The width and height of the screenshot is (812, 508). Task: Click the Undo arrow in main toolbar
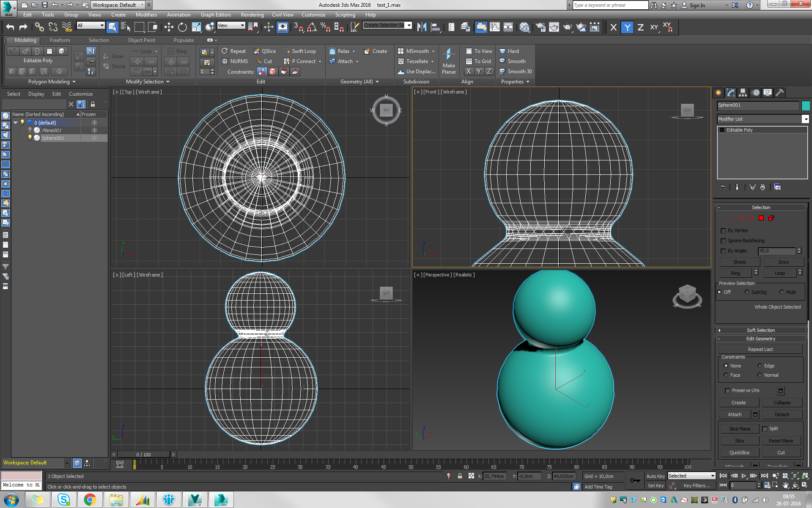tap(10, 27)
